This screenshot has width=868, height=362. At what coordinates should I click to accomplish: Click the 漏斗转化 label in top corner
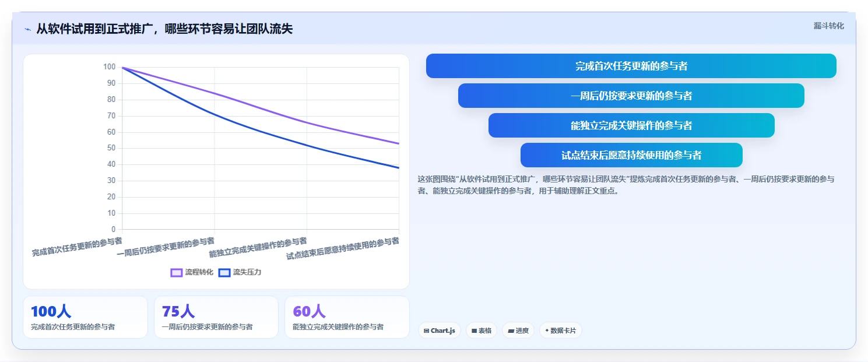pyautogui.click(x=828, y=26)
